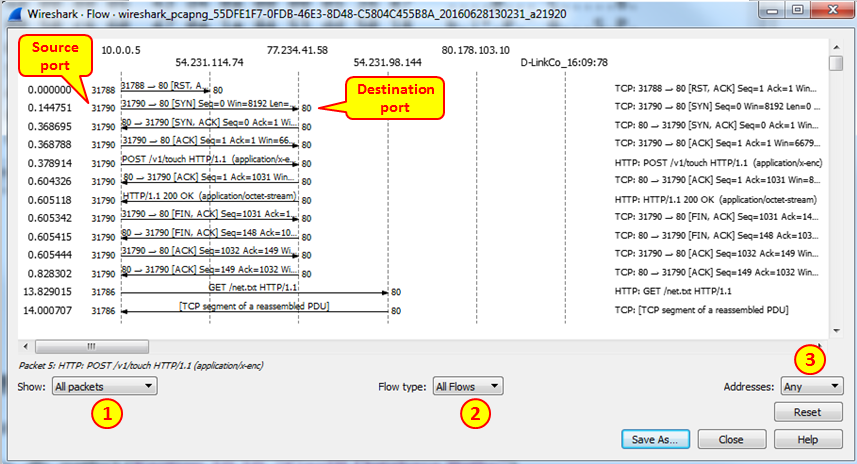This screenshot has width=857, height=464.
Task: Click the horizontal scrollbar thumb
Action: tap(92, 346)
